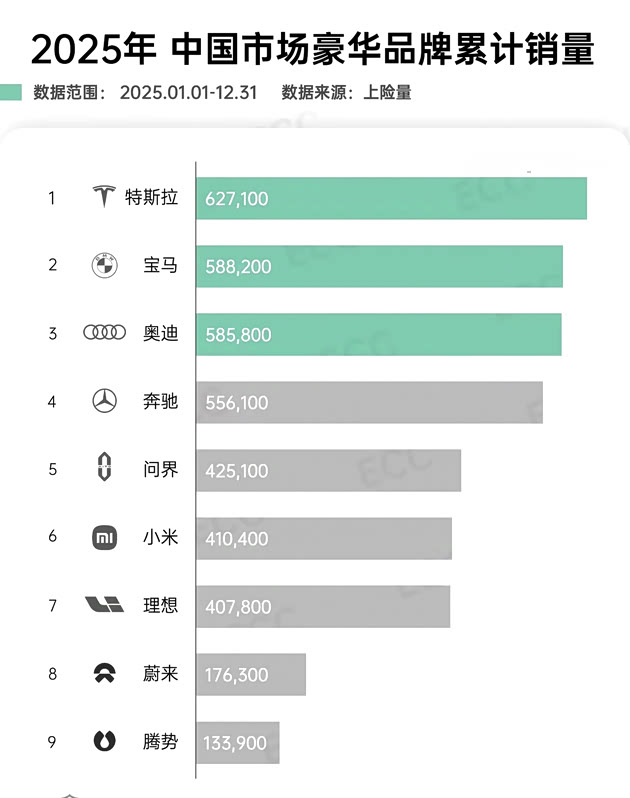The width and height of the screenshot is (630, 798).
Task: Click the Tesla logo icon
Action: click(x=103, y=197)
